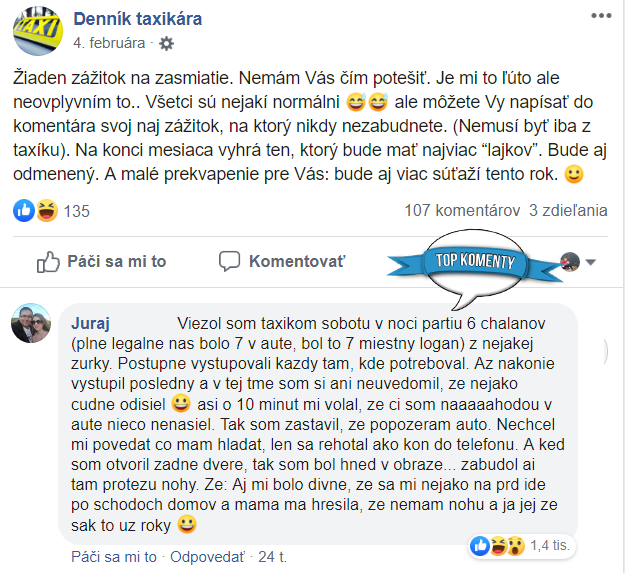
Task: Click the Denník taxikára taxi profile picture
Action: pos(38,31)
